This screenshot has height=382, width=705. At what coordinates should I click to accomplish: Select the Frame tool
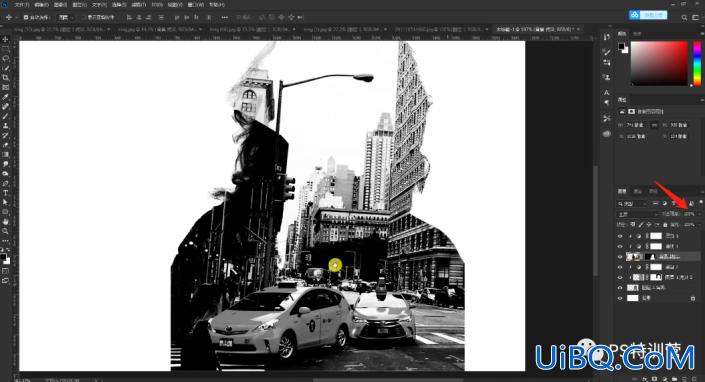point(5,87)
